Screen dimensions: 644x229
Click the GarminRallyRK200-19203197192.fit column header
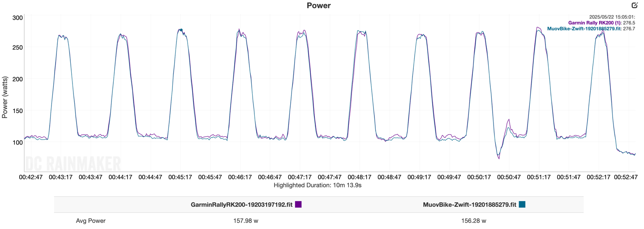coord(242,205)
